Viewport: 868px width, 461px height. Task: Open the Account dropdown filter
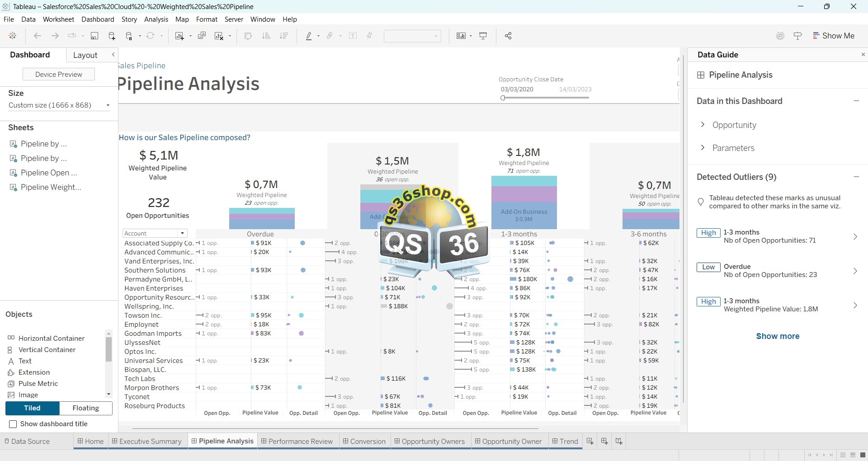click(x=182, y=234)
